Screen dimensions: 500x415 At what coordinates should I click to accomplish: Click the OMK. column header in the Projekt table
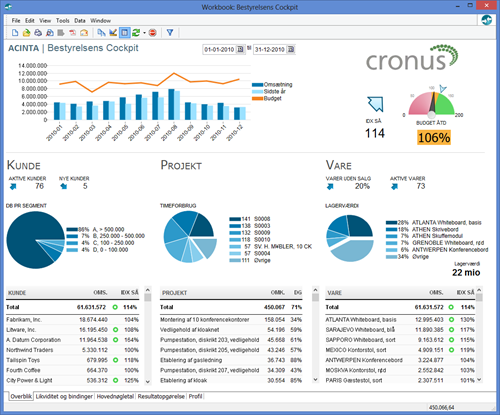[278, 293]
